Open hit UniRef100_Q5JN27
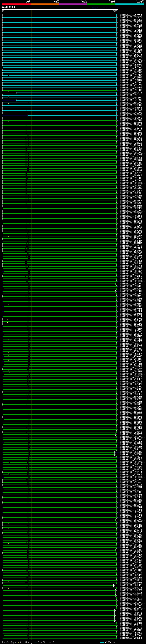 (x=131, y=22)
